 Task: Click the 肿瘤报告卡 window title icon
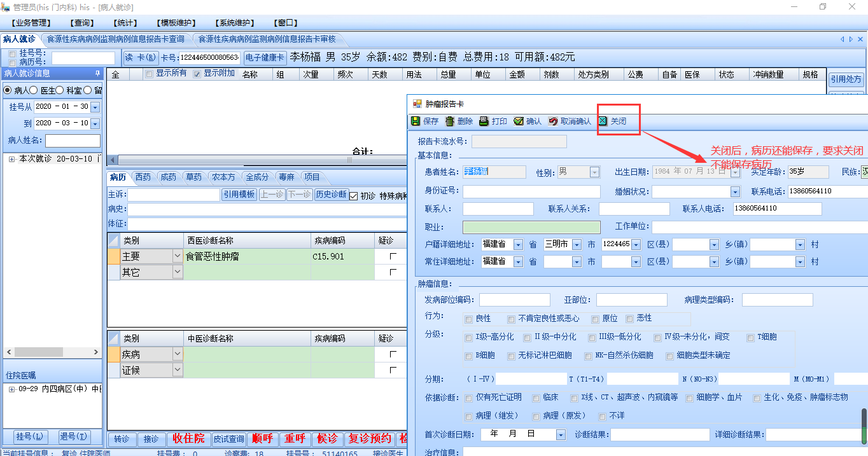point(417,104)
